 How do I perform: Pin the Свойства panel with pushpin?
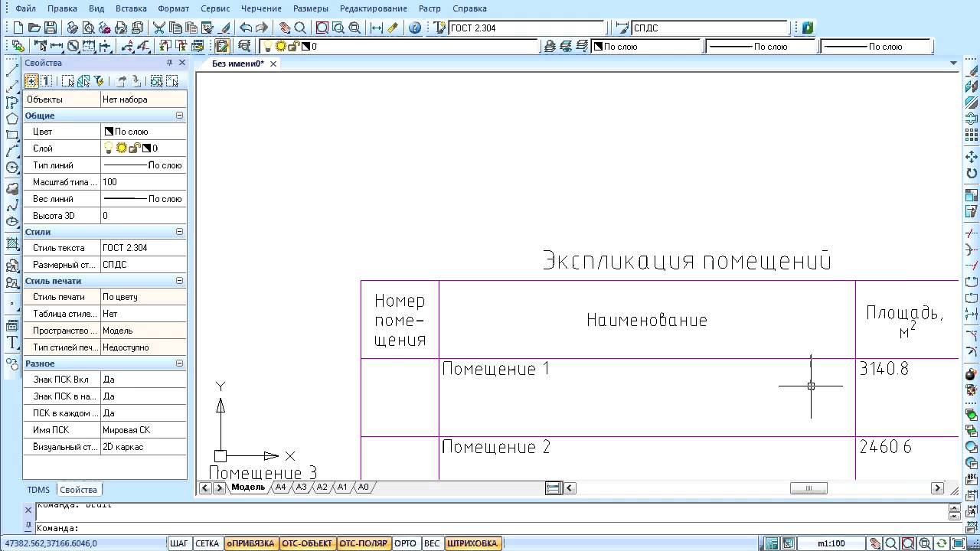pyautogui.click(x=169, y=63)
